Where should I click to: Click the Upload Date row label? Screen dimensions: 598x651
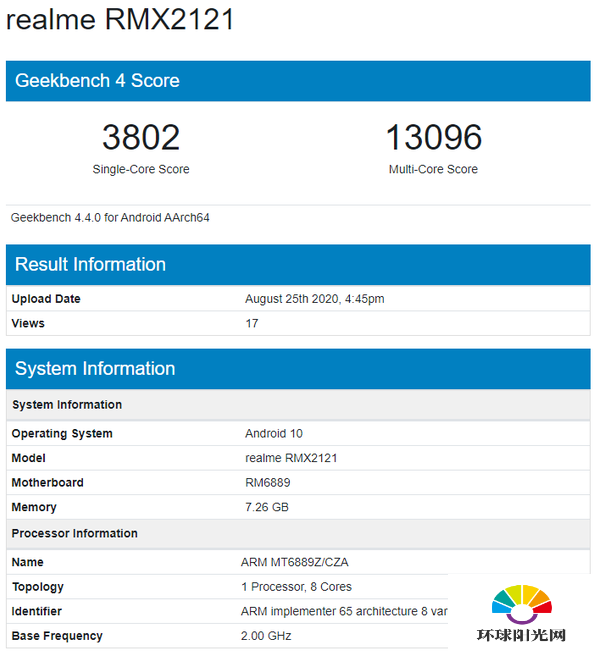click(x=46, y=299)
